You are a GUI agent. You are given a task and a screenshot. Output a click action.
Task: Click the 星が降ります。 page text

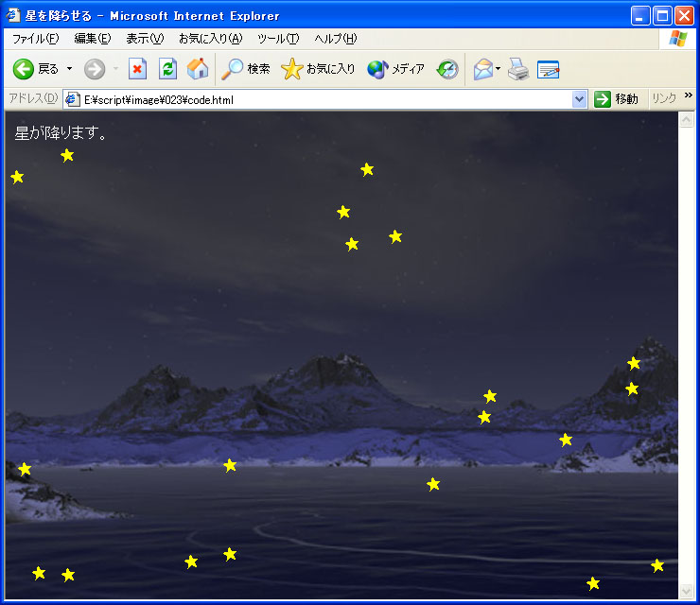coord(61,133)
